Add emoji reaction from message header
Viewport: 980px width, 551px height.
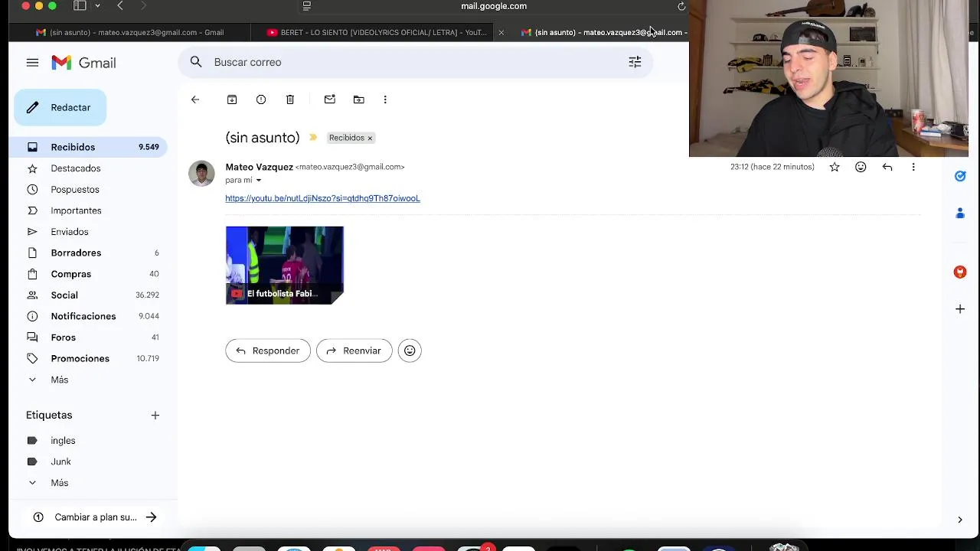[861, 167]
